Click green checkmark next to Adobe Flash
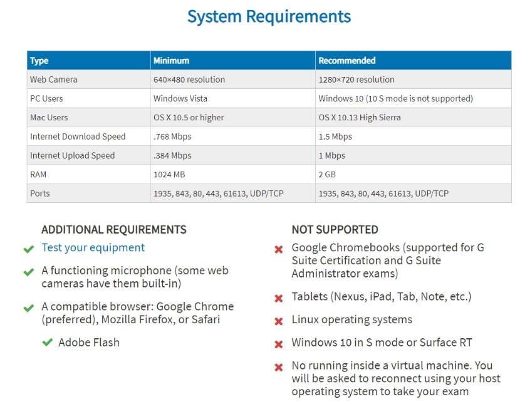The width and height of the screenshot is (532, 404). [47, 343]
